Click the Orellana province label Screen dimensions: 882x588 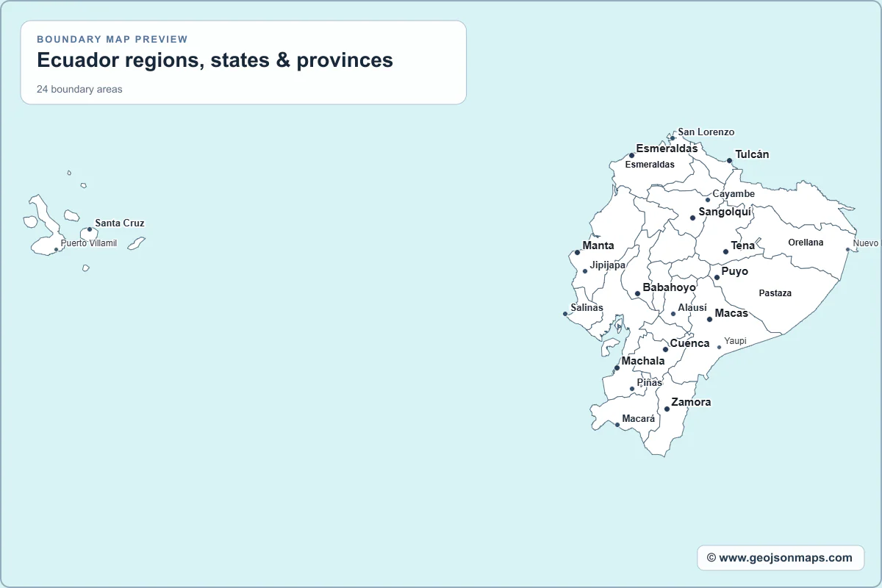[806, 243]
